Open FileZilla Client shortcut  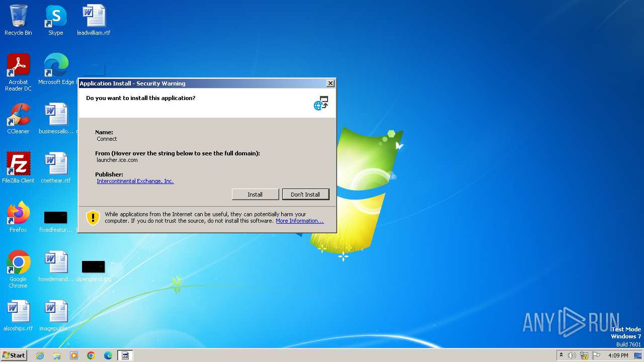pyautogui.click(x=18, y=168)
